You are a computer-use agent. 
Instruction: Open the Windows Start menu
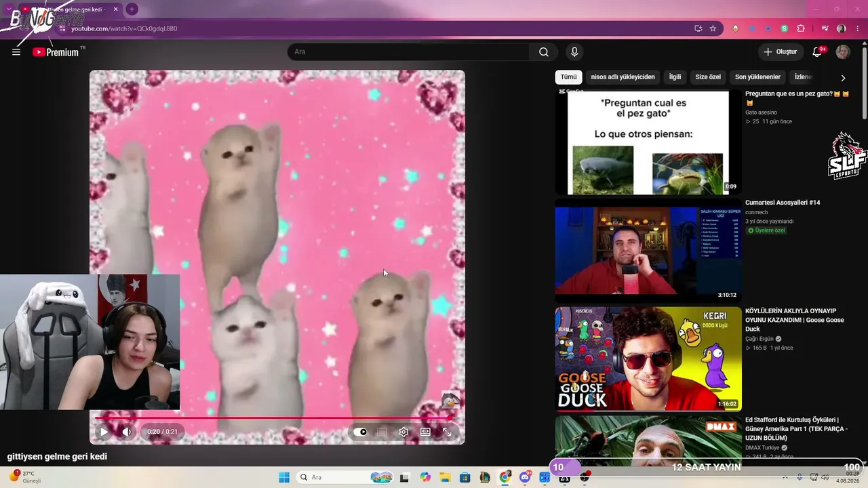click(x=284, y=477)
